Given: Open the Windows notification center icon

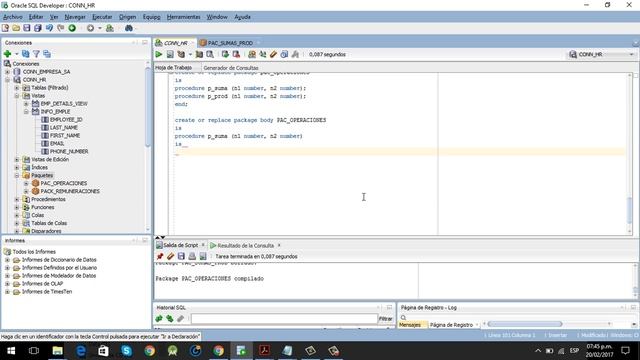Looking at the screenshot, I should pos(625,351).
